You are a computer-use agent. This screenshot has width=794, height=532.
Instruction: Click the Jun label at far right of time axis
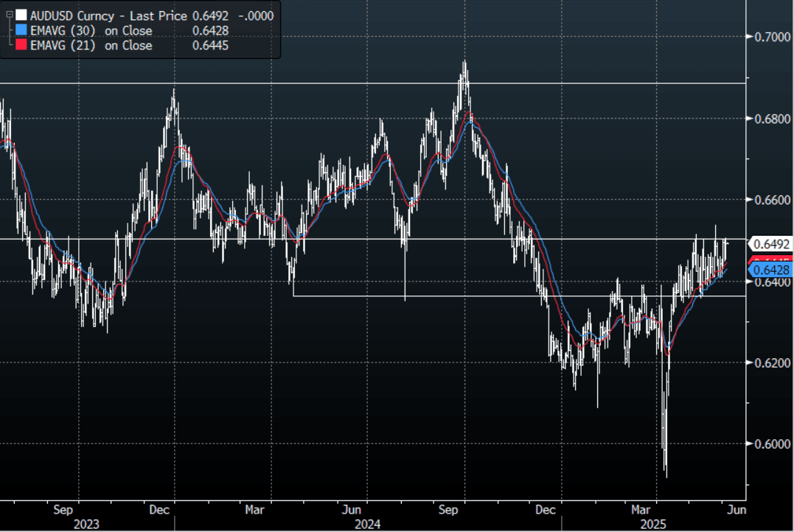[x=738, y=509]
